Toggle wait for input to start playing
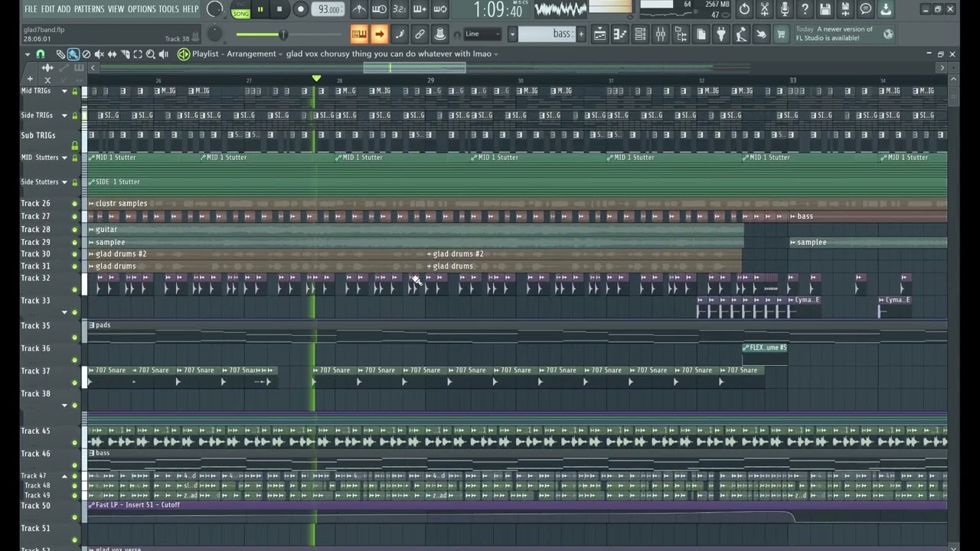 click(379, 9)
